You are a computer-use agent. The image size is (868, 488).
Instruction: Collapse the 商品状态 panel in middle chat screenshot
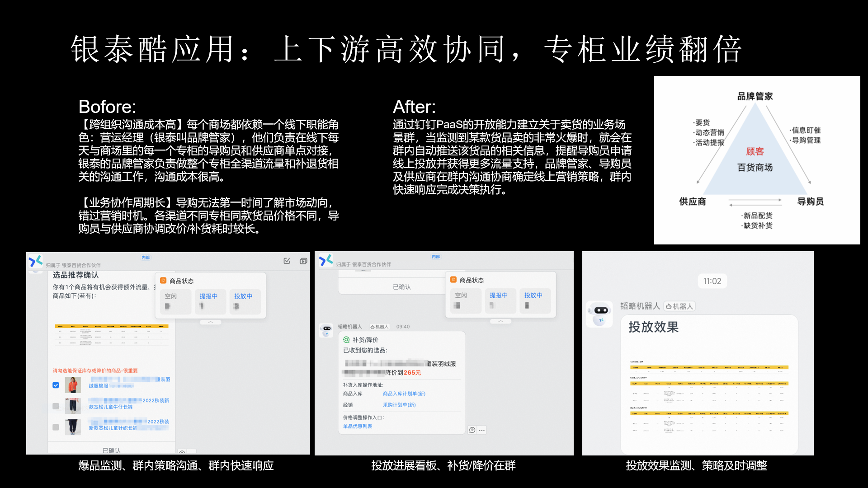click(500, 321)
